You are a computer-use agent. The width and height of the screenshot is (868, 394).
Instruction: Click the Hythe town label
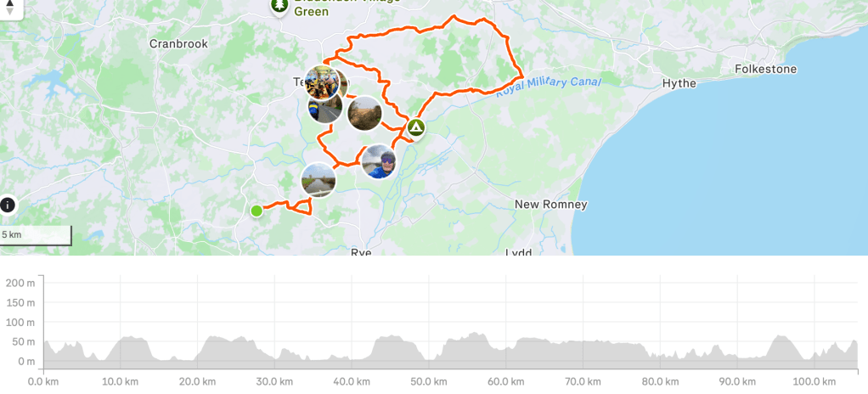(x=679, y=83)
